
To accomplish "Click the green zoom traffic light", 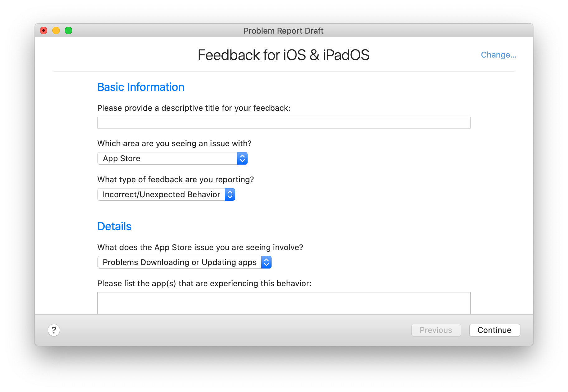I will pyautogui.click(x=69, y=30).
